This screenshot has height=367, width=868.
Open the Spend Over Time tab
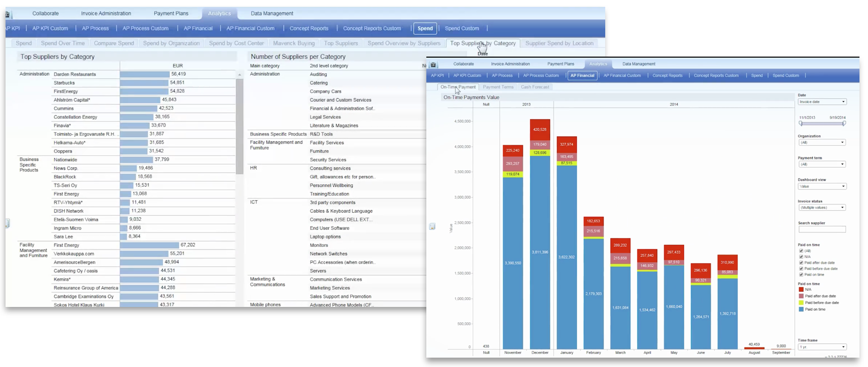point(63,43)
